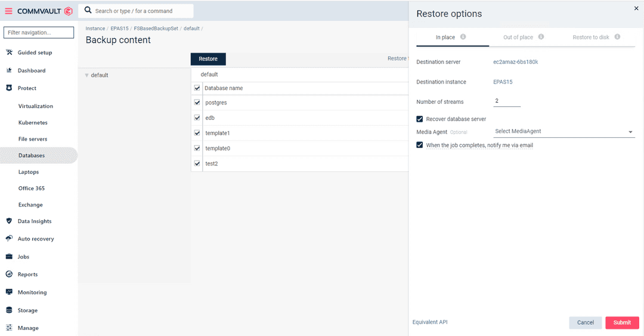The image size is (644, 336).
Task: Open the Select MediaAgent dropdown
Action: click(x=563, y=132)
